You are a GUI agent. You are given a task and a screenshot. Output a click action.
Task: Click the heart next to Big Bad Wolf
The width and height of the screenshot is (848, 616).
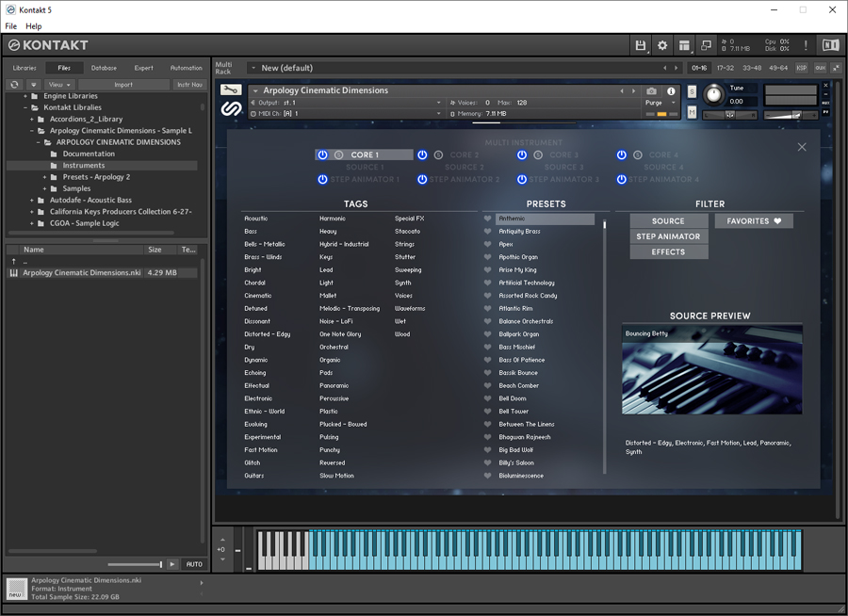[487, 450]
